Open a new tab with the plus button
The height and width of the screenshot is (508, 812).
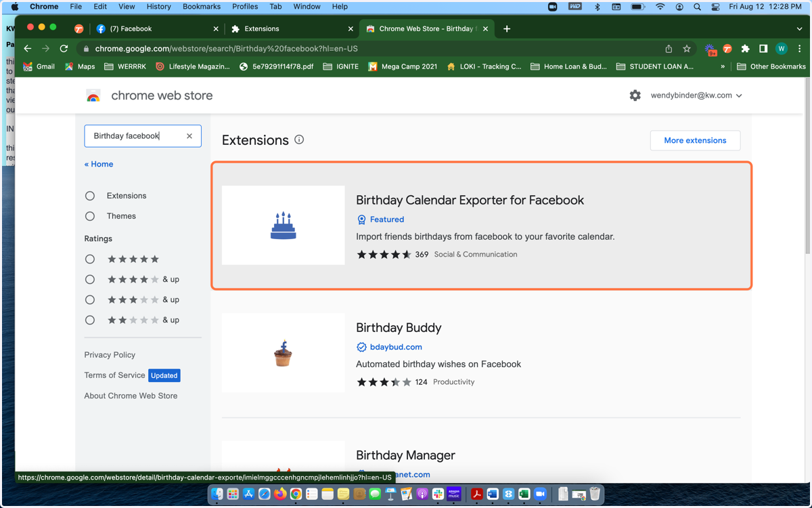[x=507, y=28]
